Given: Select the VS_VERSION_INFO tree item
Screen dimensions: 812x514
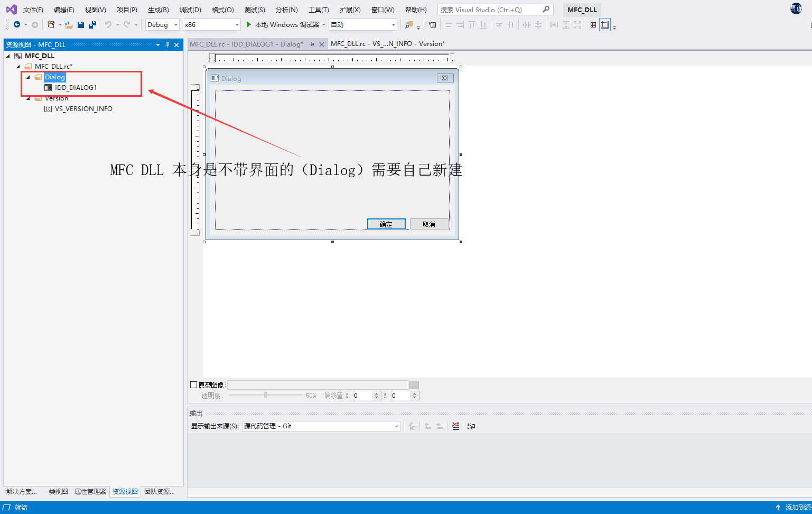Looking at the screenshot, I should pos(83,109).
